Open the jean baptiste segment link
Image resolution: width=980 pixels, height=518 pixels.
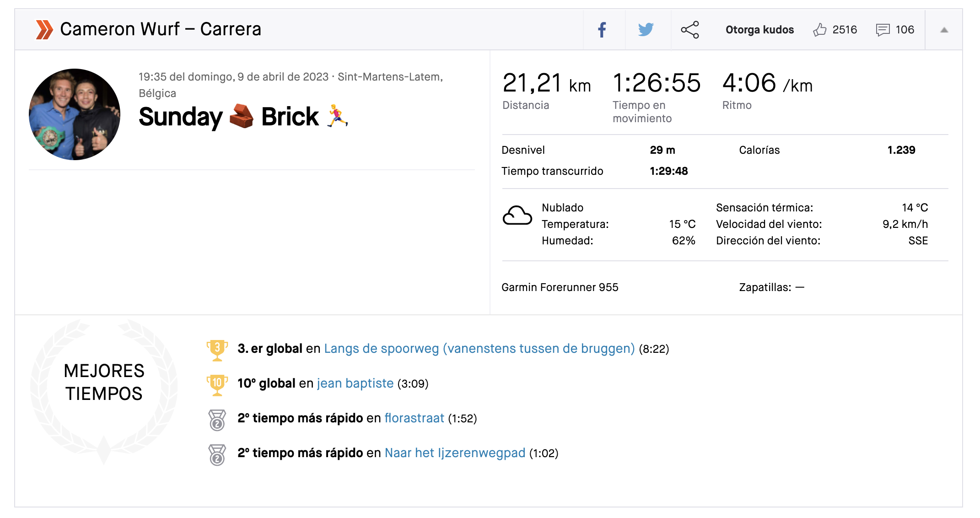tap(355, 383)
